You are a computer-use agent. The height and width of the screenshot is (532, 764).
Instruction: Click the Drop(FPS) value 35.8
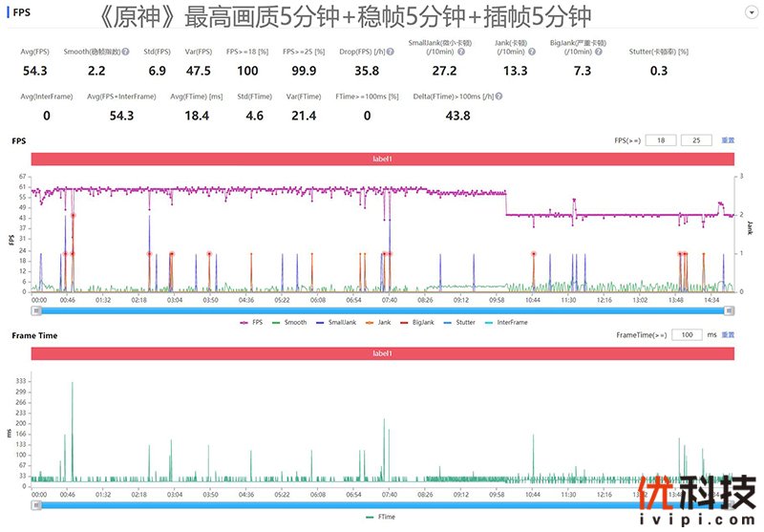click(367, 71)
